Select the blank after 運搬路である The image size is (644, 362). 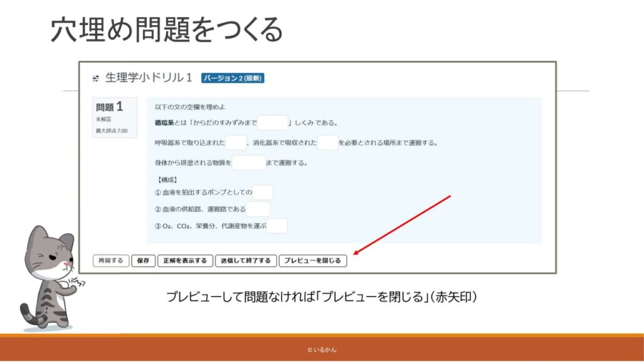tap(258, 209)
